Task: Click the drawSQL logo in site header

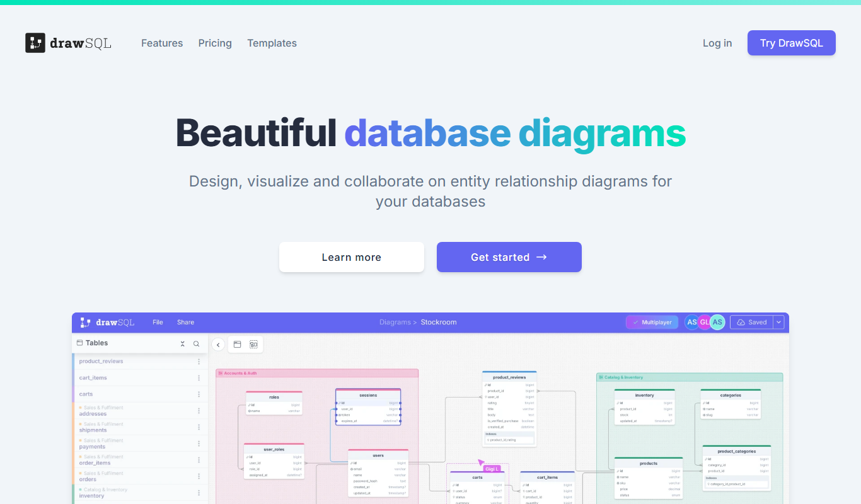Action: (x=68, y=43)
